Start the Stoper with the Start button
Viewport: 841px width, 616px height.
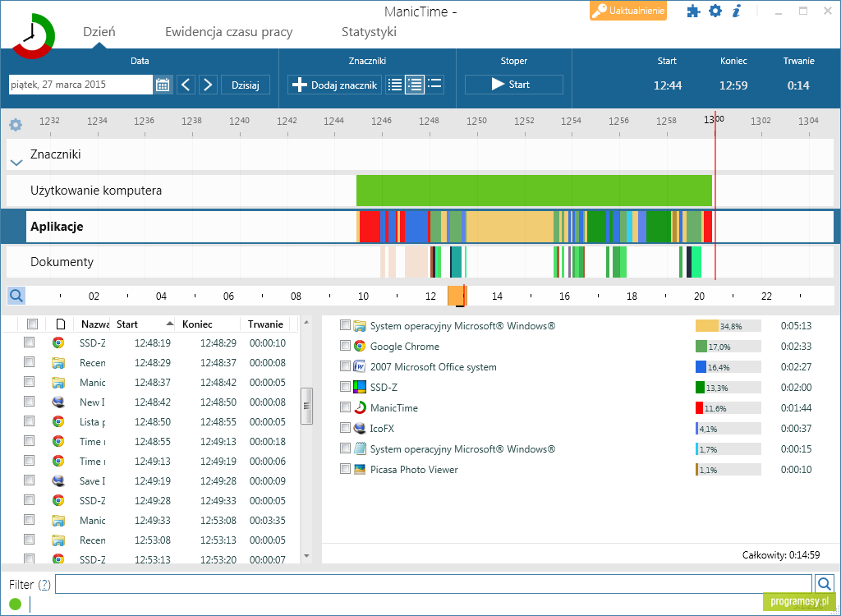(514, 85)
